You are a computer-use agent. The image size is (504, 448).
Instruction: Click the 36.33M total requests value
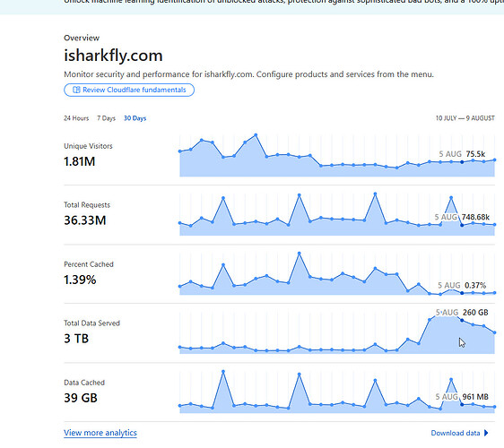pos(85,220)
